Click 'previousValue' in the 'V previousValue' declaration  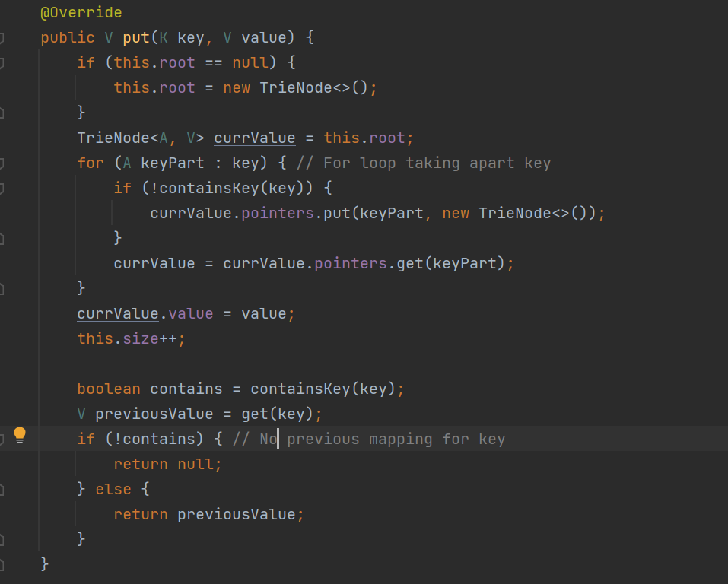pos(154,414)
